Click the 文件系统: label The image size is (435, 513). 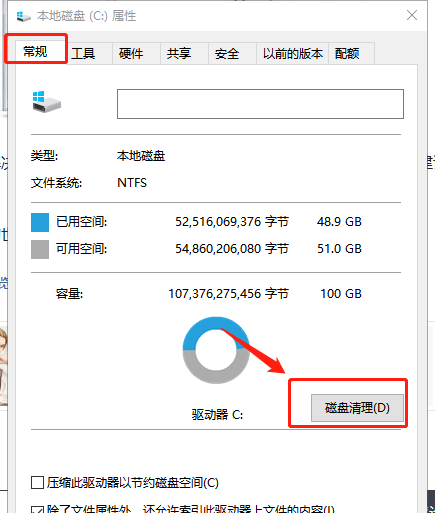coord(56,183)
